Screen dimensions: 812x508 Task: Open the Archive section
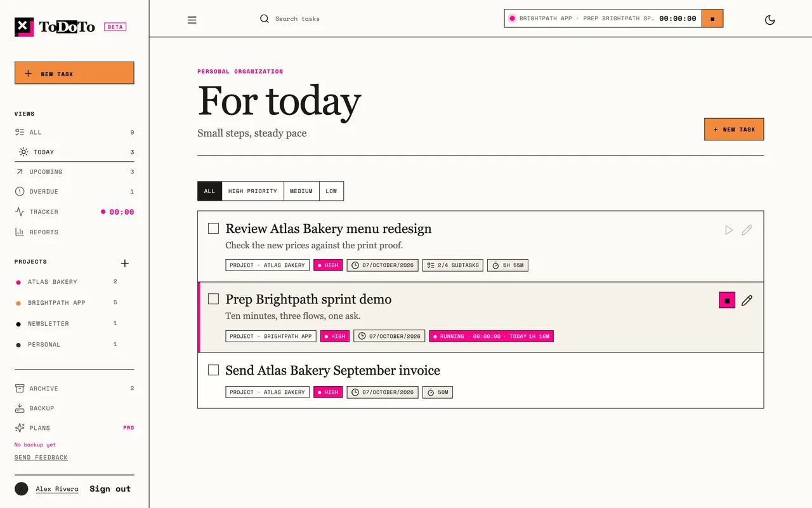[74, 388]
